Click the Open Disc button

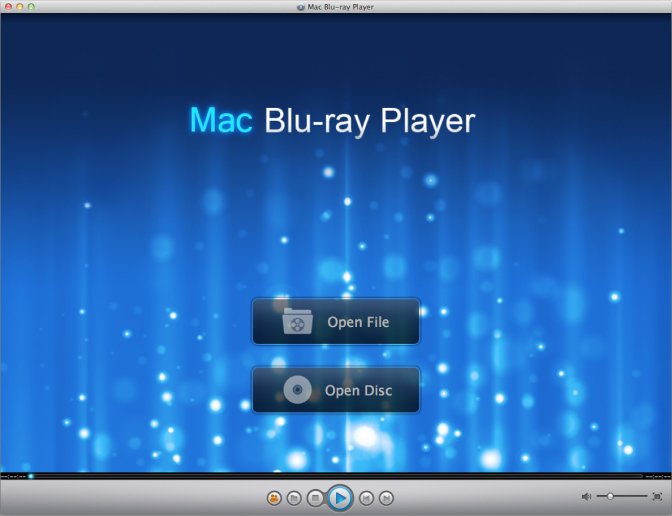click(x=336, y=390)
